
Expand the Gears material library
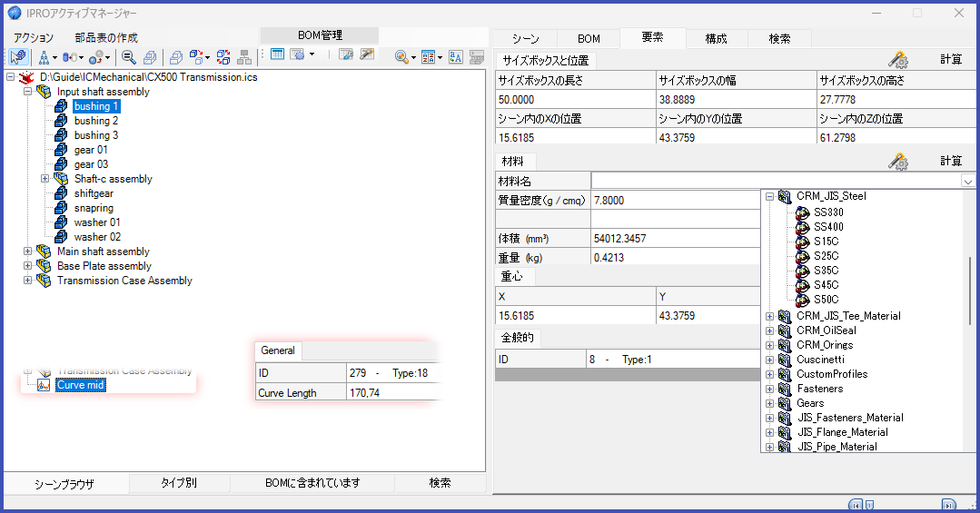[x=769, y=403]
